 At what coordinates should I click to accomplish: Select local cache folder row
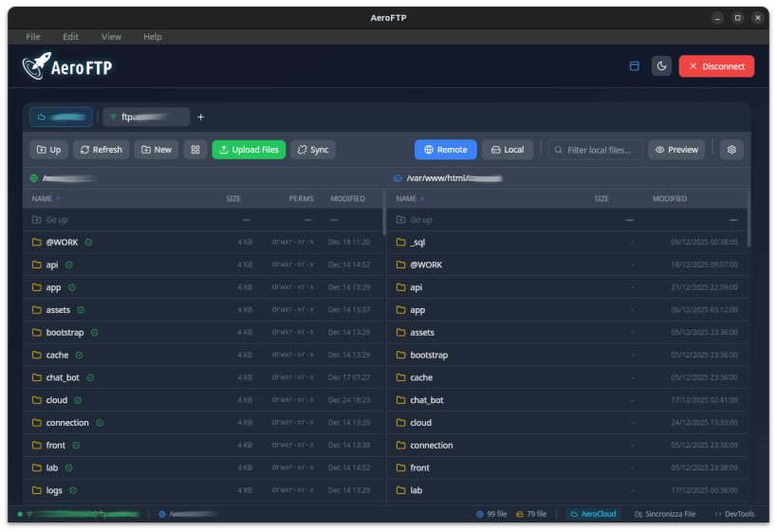567,377
